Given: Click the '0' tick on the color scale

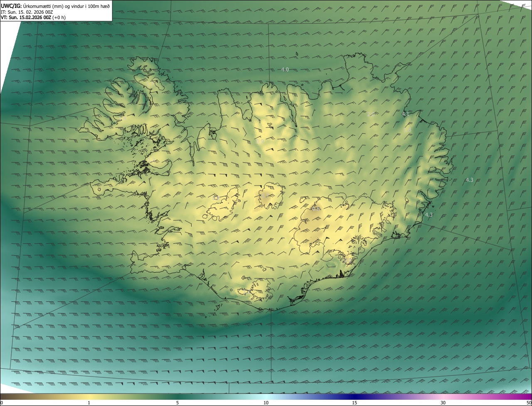Looking at the screenshot, I should point(2,403).
